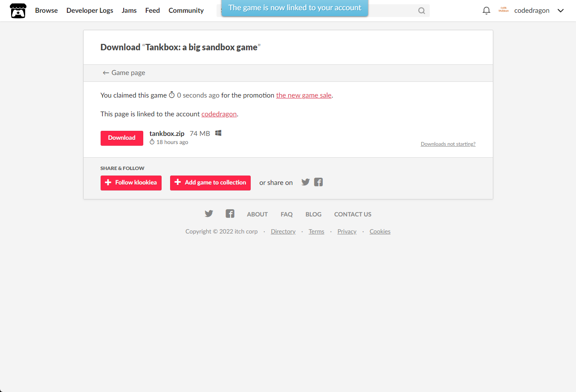The height and width of the screenshot is (392, 576).
Task: Click the 'SHARE & FOLLOW' heading
Action: [x=122, y=168]
